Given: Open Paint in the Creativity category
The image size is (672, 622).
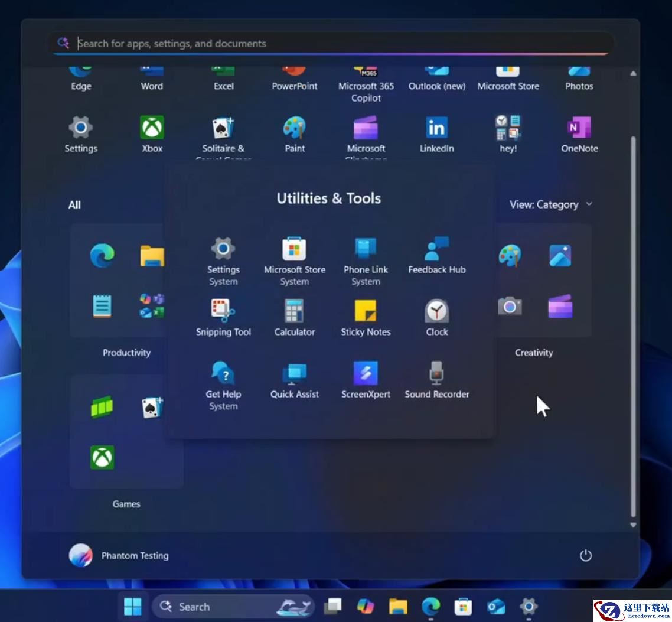Looking at the screenshot, I should click(x=510, y=256).
